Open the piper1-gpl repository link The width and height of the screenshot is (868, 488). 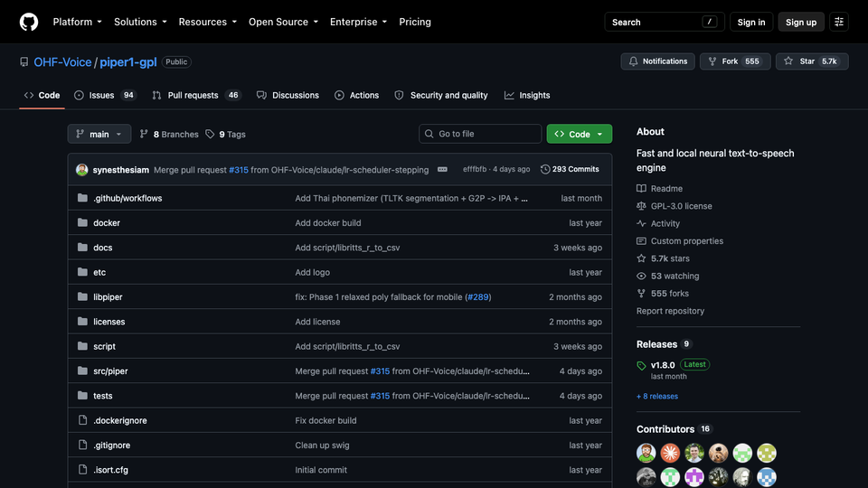[x=127, y=62]
